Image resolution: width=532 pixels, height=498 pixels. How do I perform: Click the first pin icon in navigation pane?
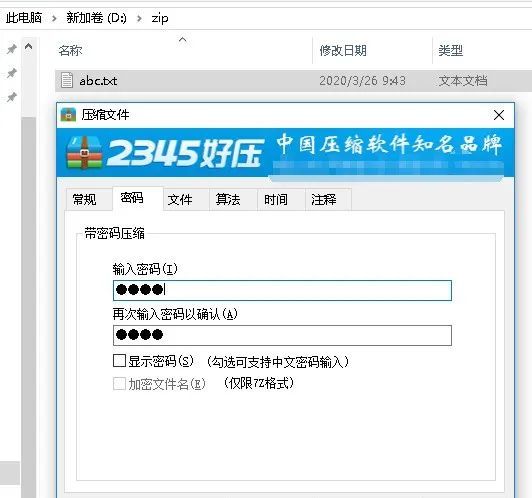coord(12,49)
